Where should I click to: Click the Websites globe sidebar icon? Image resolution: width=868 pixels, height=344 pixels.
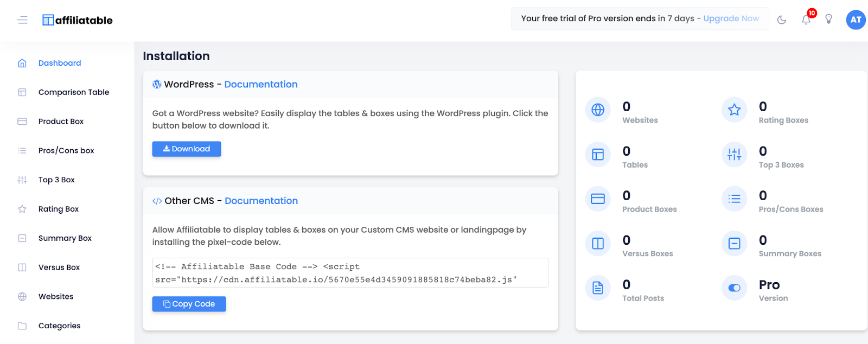(22, 297)
